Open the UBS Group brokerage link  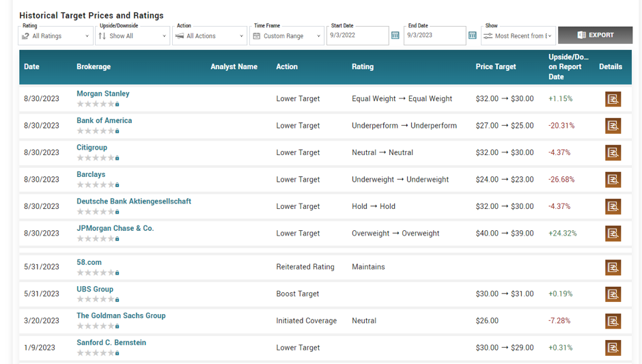(x=94, y=289)
